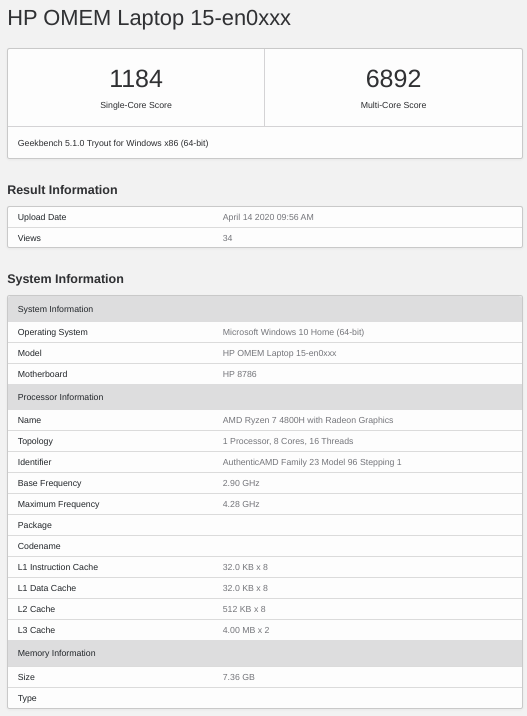Image resolution: width=527 pixels, height=716 pixels.
Task: Select L2 cache value '512 KB x 8'
Action: [244, 609]
